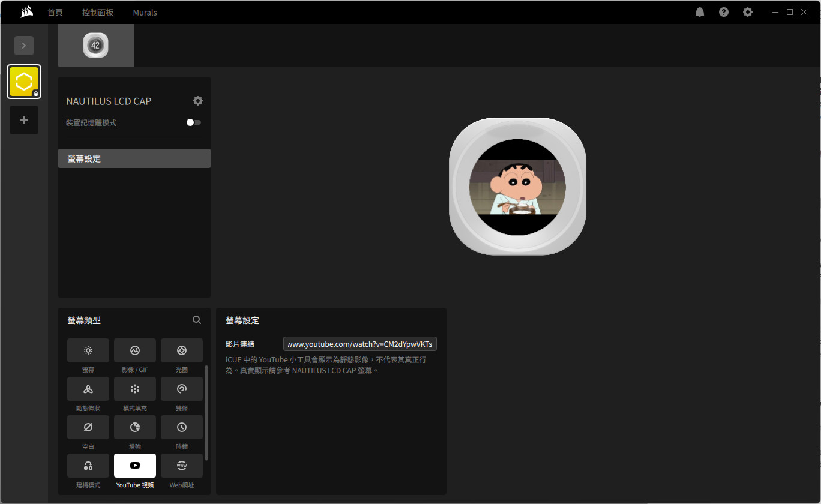This screenshot has width=821, height=504.
Task: Click the 螢幕類型 panel heading
Action: pos(84,320)
